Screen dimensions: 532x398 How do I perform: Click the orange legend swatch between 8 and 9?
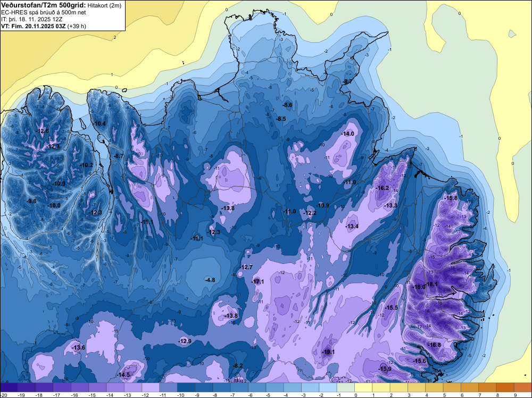[x=505, y=387]
